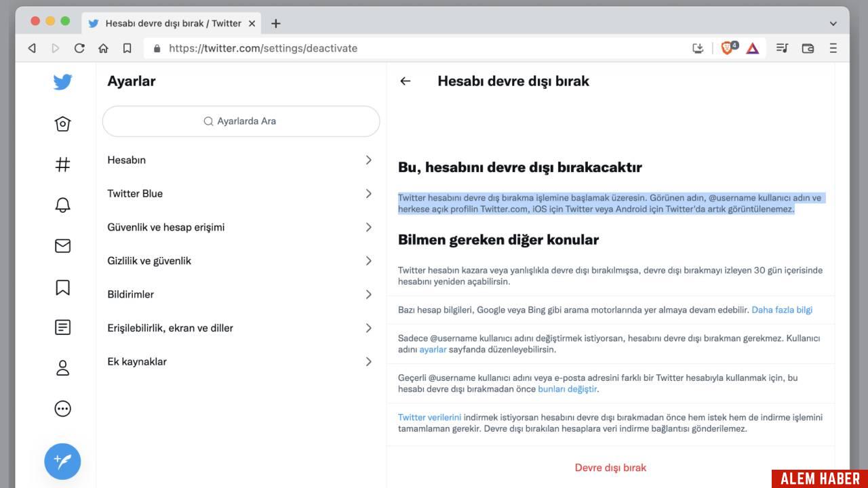Click the compose Tweet feather button

[x=62, y=462]
